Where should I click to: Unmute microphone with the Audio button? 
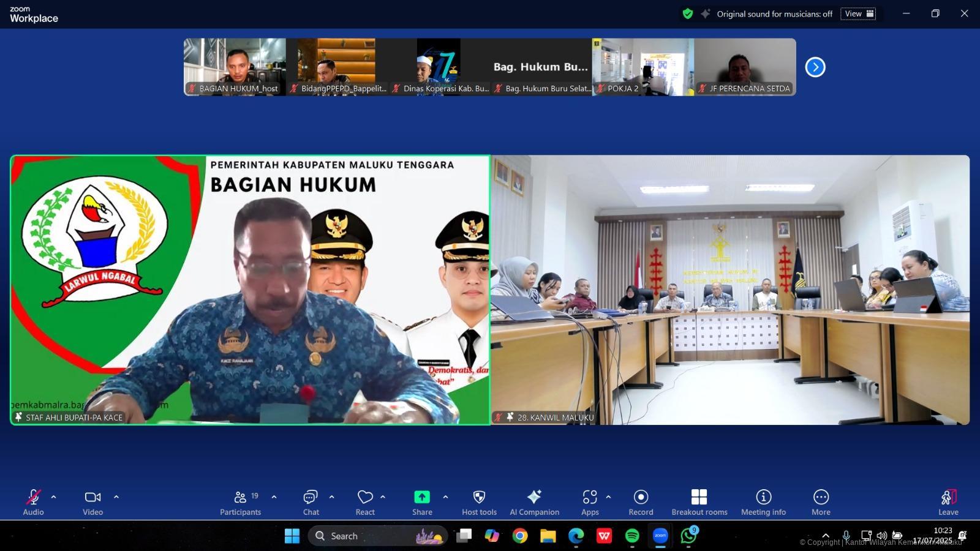(33, 502)
